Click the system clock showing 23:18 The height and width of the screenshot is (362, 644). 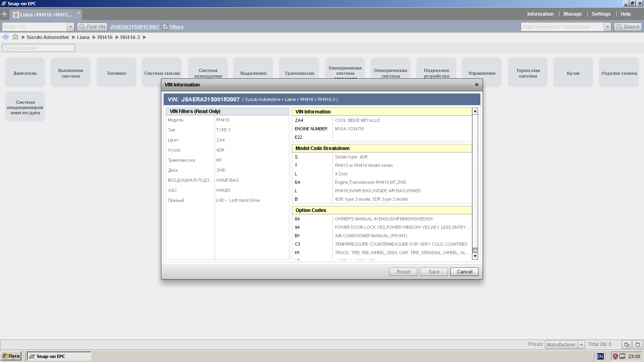point(634,356)
